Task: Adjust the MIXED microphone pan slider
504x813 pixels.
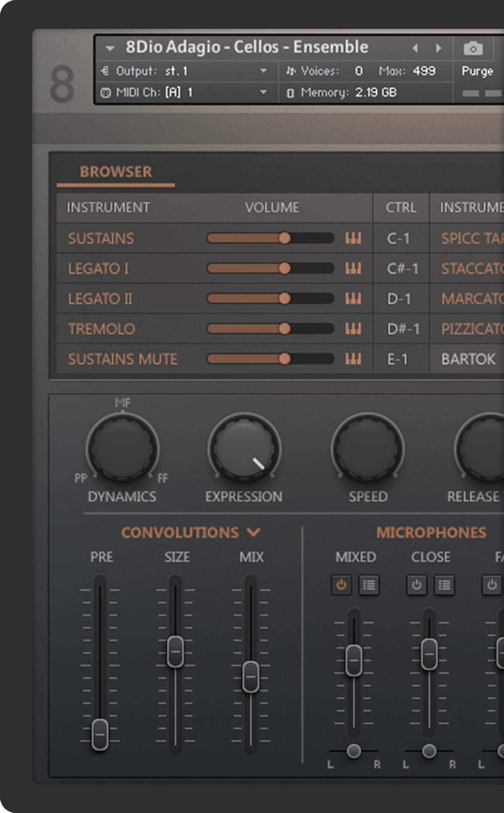Action: 354,751
